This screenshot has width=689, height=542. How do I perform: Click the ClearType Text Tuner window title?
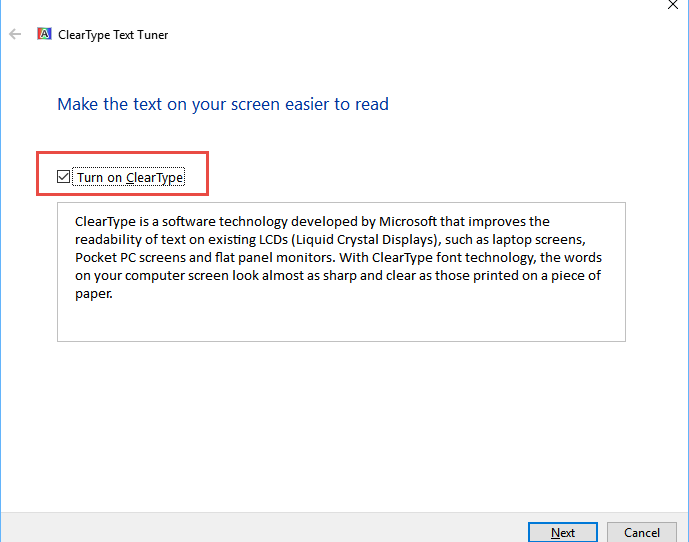113,35
